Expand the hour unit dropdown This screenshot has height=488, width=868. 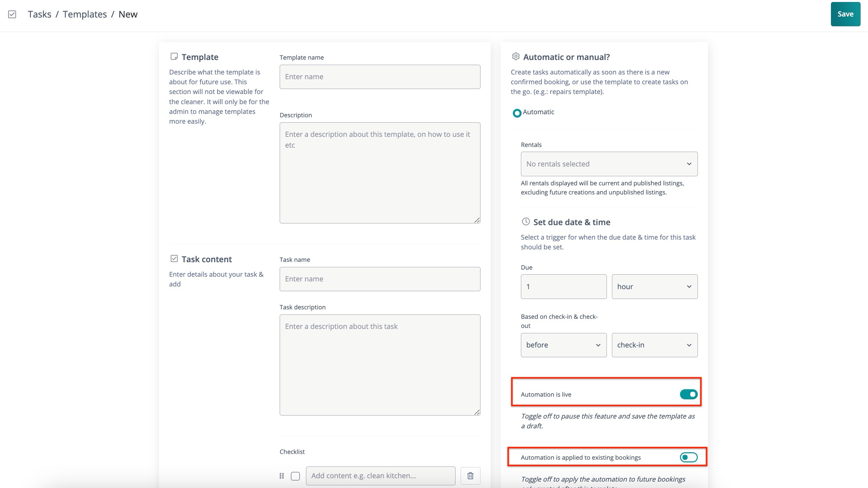(654, 286)
